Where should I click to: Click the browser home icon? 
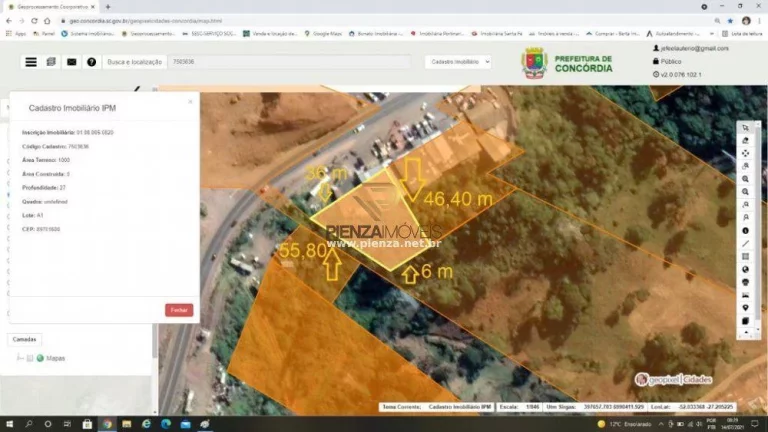coord(47,21)
